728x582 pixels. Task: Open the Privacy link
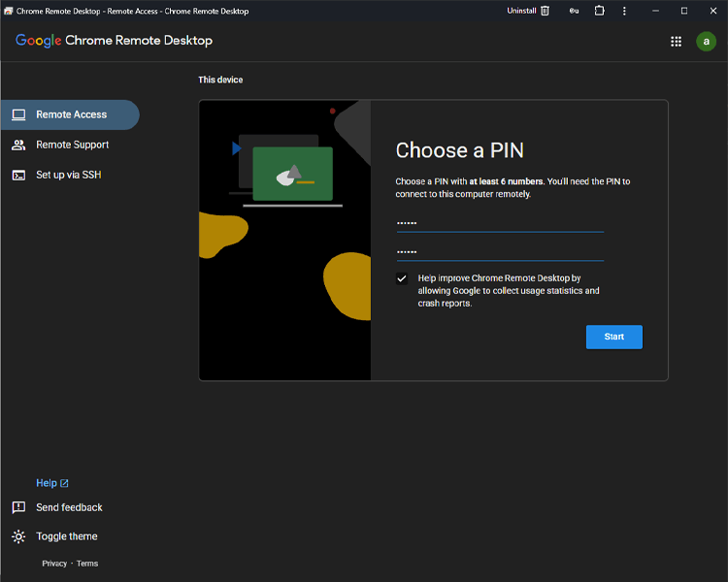click(x=54, y=564)
